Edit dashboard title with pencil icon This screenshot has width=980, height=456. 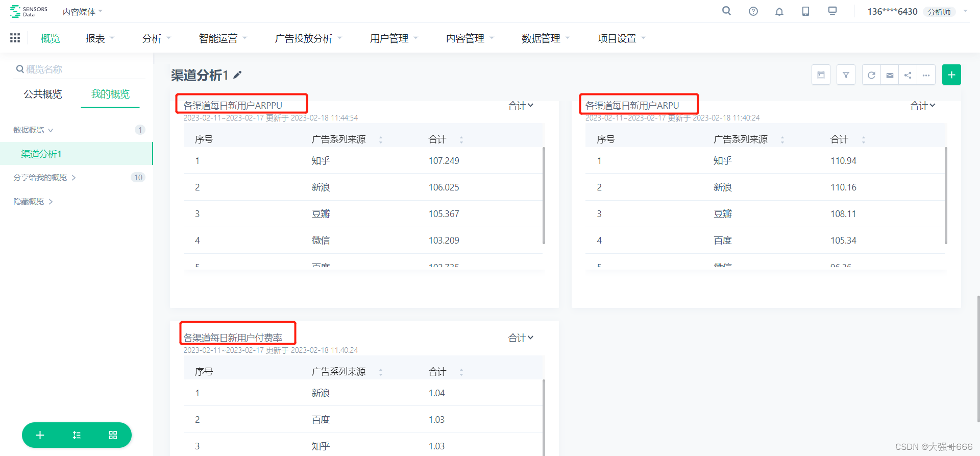coord(237,75)
